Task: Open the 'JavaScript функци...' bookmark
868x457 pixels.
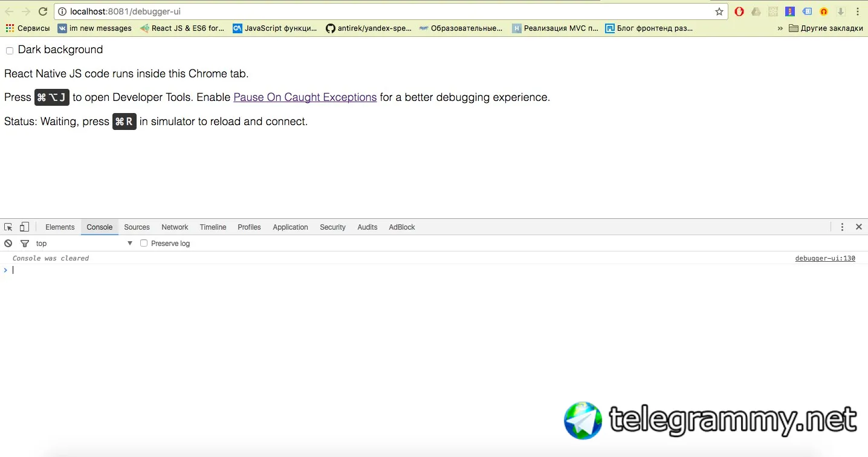Action: click(x=275, y=28)
